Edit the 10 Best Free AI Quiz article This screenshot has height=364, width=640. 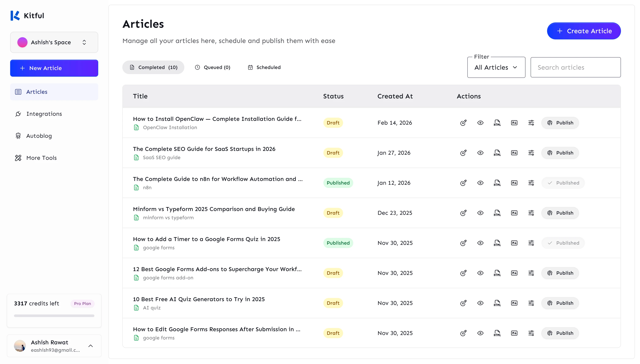coord(463,303)
